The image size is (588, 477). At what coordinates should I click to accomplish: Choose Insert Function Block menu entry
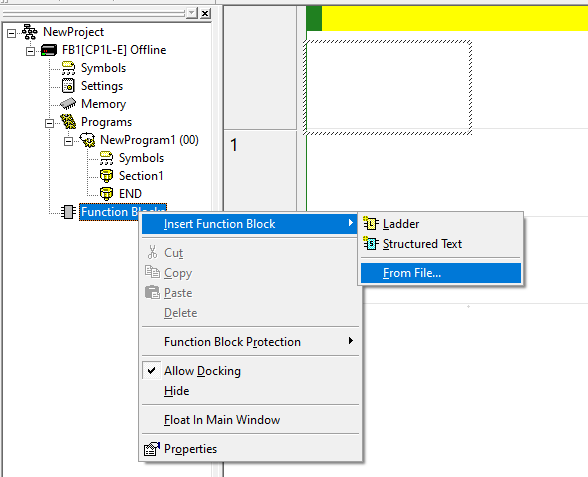coord(249,224)
